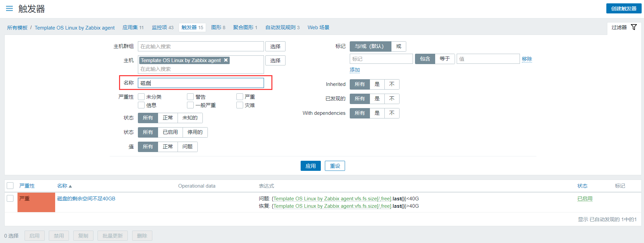Screen dimensions: 644x243
Task: Open the 监控项 tab
Action: click(x=159, y=28)
